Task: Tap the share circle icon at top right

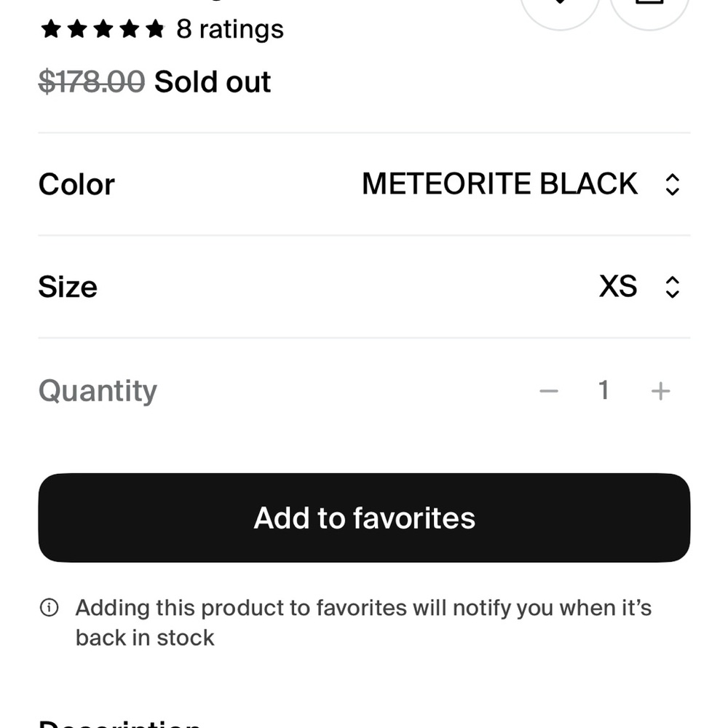Action: [x=649, y=13]
